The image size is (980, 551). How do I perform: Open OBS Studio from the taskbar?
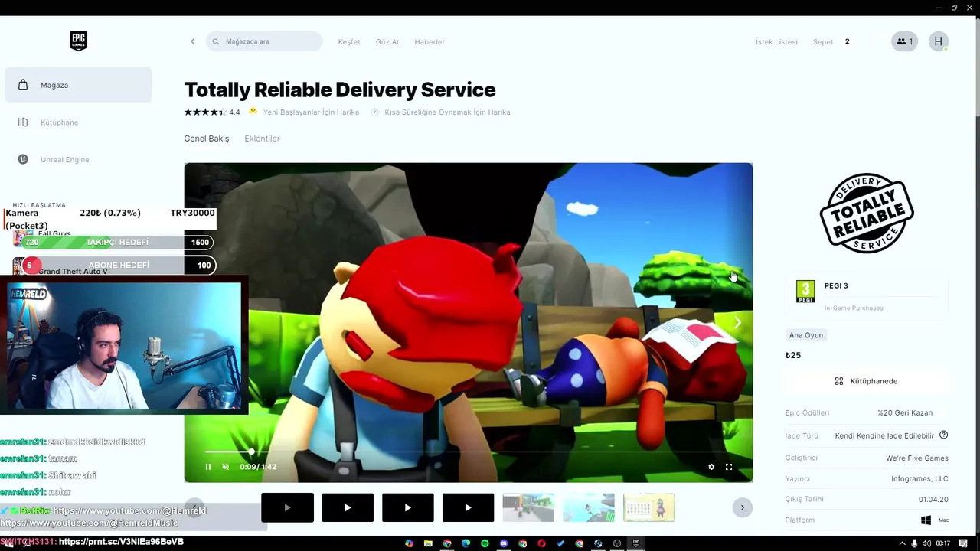pos(617,543)
